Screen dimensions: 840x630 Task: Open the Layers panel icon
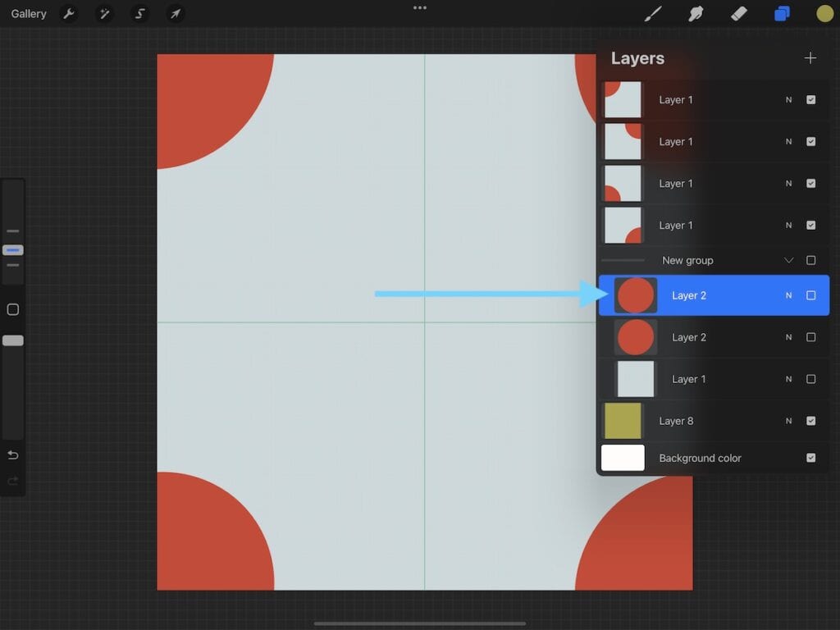click(781, 13)
